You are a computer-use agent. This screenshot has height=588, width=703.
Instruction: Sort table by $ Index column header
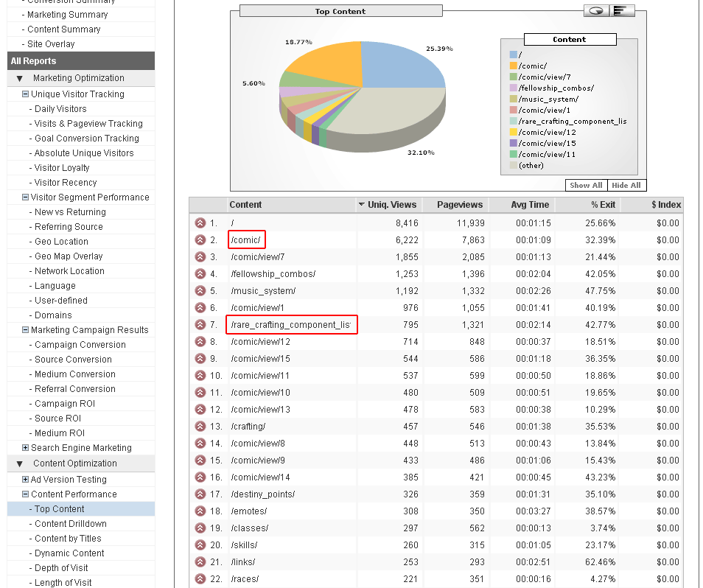[666, 205]
